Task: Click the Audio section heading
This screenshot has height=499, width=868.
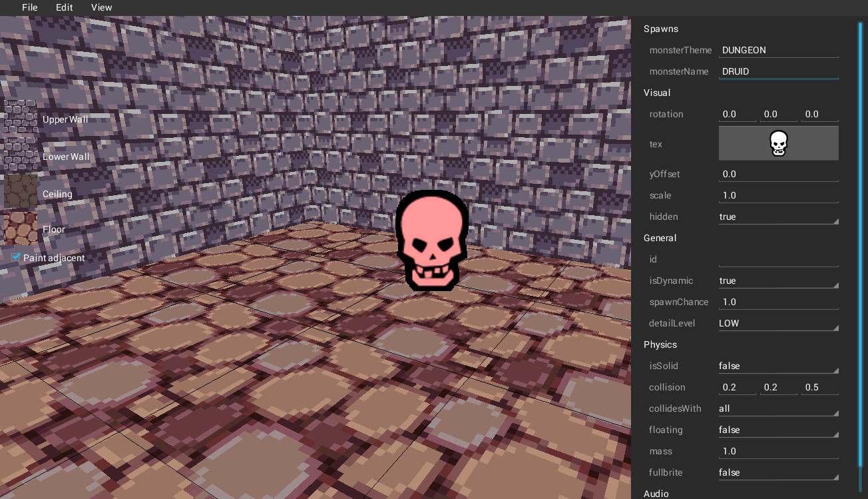Action: [656, 494]
